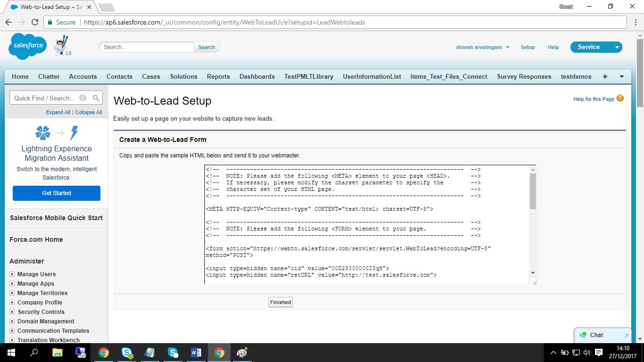Open the Home tab
644x362 pixels.
20,76
